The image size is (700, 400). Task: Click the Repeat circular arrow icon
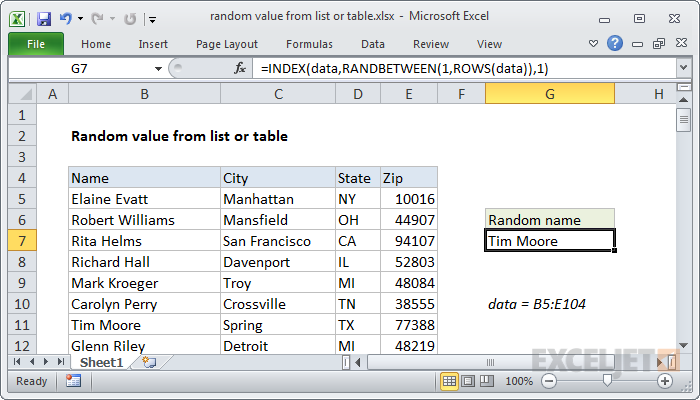pyautogui.click(x=130, y=19)
